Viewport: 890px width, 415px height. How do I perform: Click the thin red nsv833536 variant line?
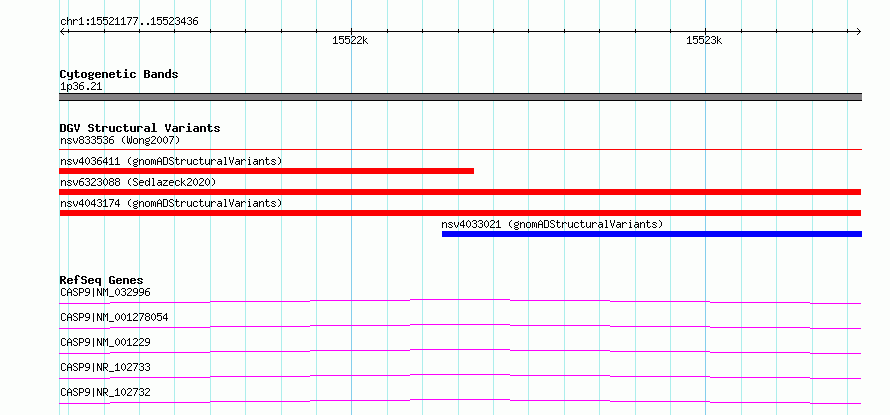[460, 150]
